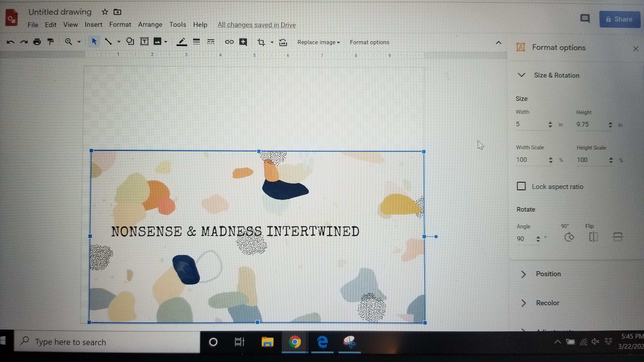Click the Add comment icon
Viewport: 644px width, 362px height.
[243, 42]
